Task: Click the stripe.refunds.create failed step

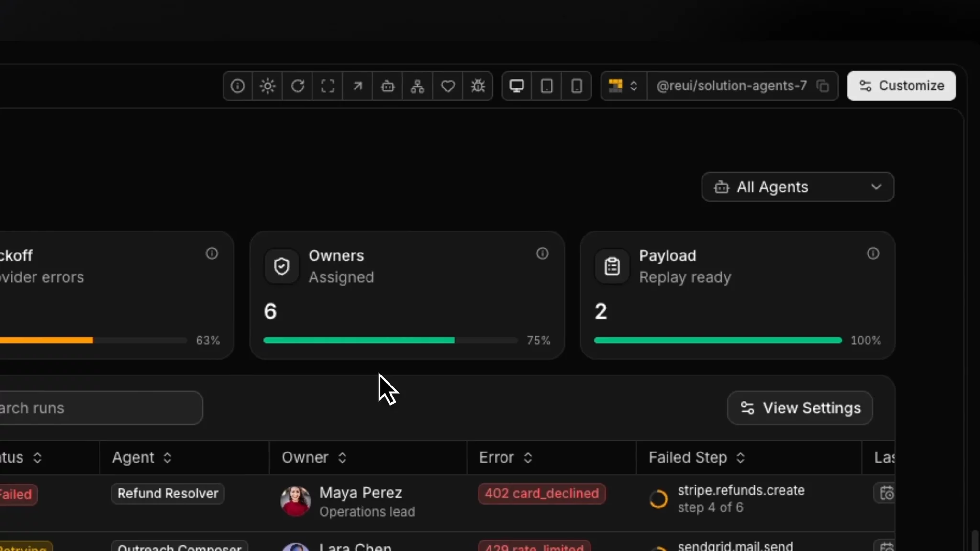Action: point(741,490)
